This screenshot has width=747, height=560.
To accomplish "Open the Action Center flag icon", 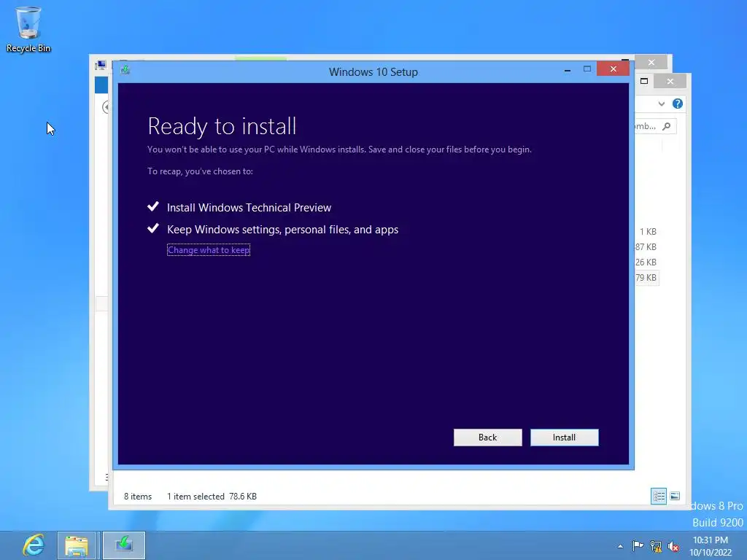I will pyautogui.click(x=638, y=545).
